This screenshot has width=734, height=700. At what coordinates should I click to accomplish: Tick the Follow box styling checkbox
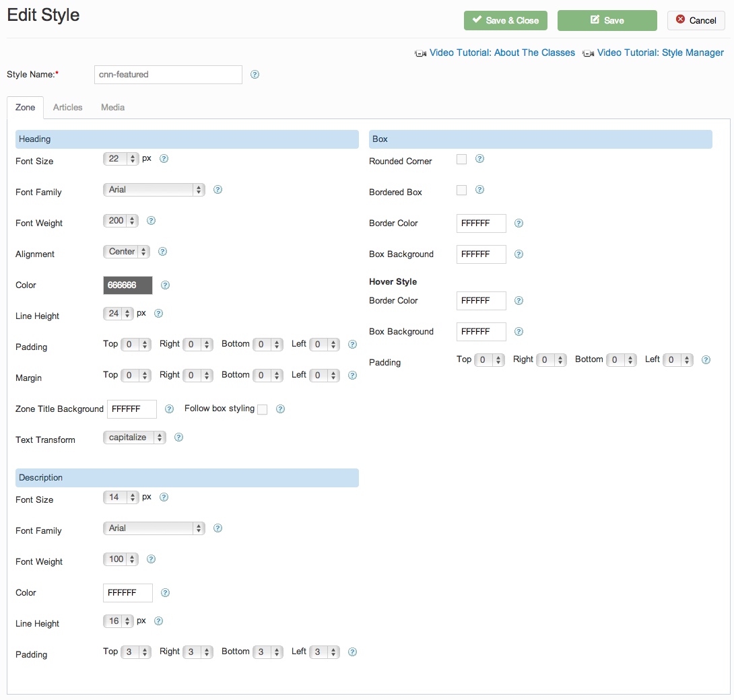[263, 409]
